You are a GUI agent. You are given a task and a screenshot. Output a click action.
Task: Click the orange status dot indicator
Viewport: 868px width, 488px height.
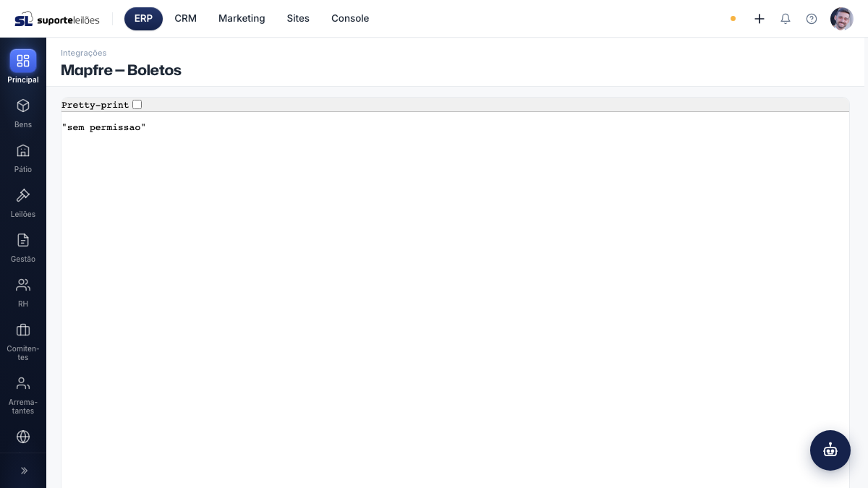pos(733,19)
